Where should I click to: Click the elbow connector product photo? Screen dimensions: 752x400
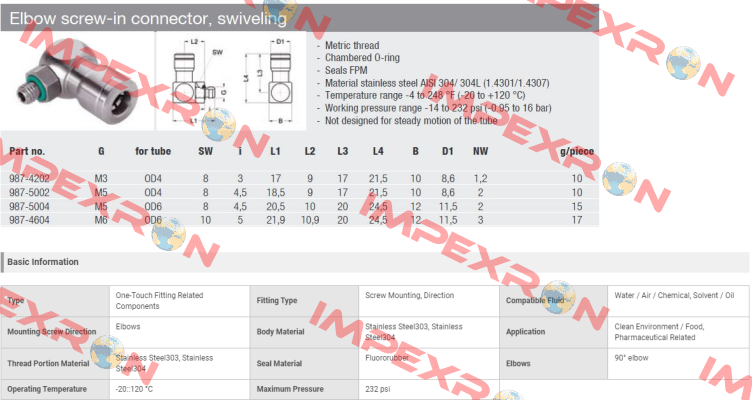pos(77,81)
